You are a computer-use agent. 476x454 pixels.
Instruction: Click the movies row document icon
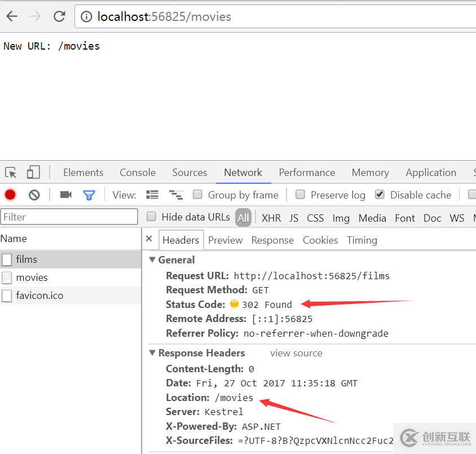pyautogui.click(x=7, y=277)
